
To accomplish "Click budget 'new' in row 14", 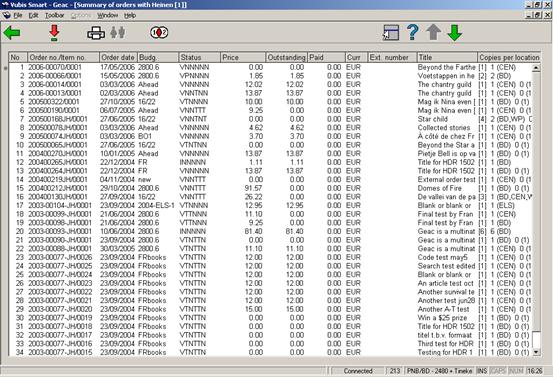I will (144, 180).
